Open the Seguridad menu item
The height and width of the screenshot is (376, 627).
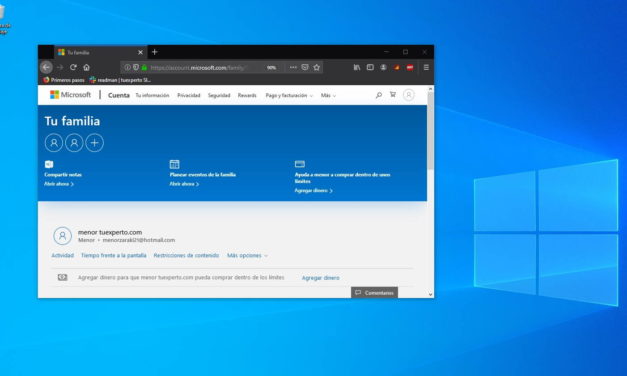tap(219, 95)
